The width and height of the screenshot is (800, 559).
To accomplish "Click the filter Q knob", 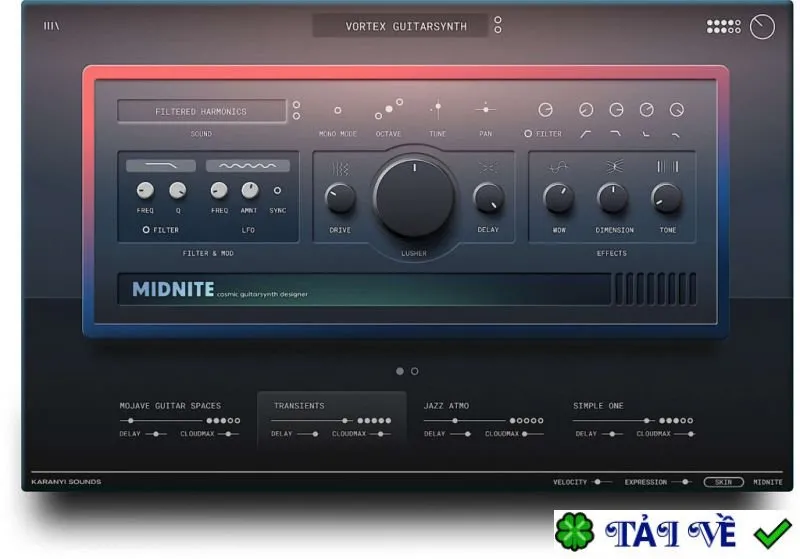I will click(178, 190).
